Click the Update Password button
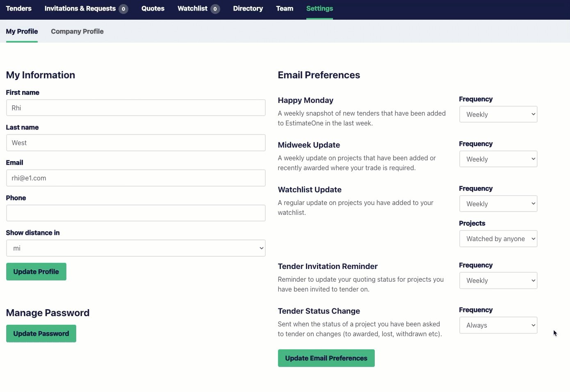570x392 pixels. coord(41,334)
